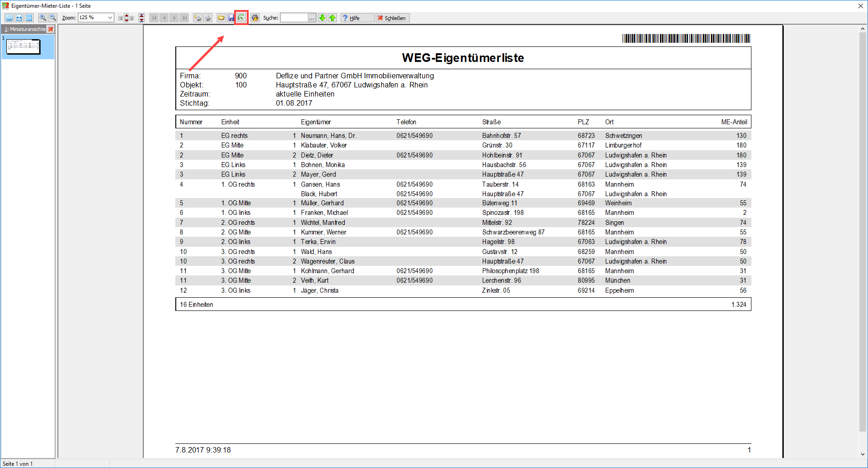Viewport: 868px width, 468px height.
Task: Click the Stichtag date 01.08.2017
Action: [294, 103]
